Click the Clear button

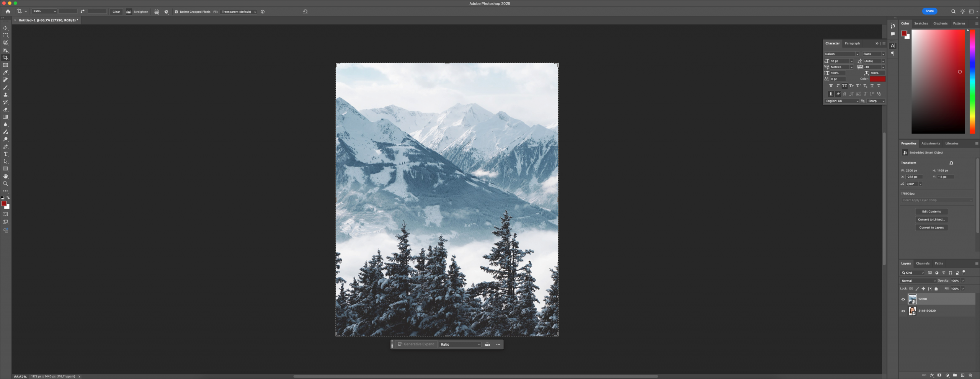pos(116,12)
